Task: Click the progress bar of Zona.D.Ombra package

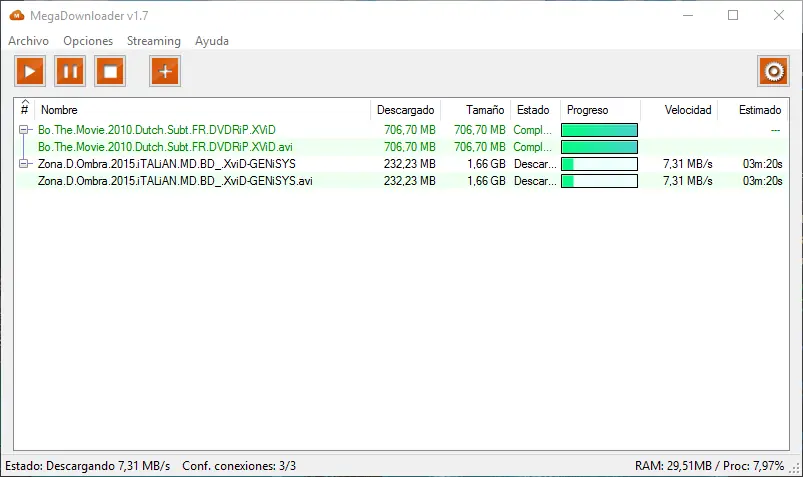Action: click(599, 164)
